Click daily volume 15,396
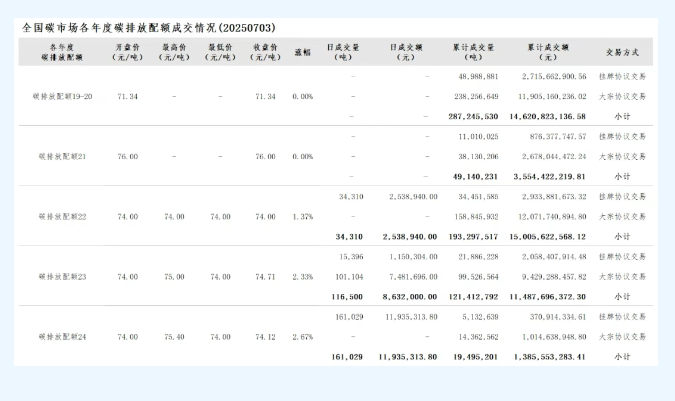The image size is (675, 401). click(351, 257)
